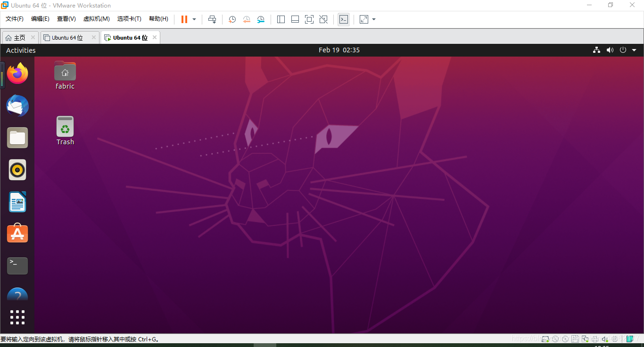Close the active Ubuntu 64 位 tab
Viewport: 644px width, 347px height.
point(154,37)
